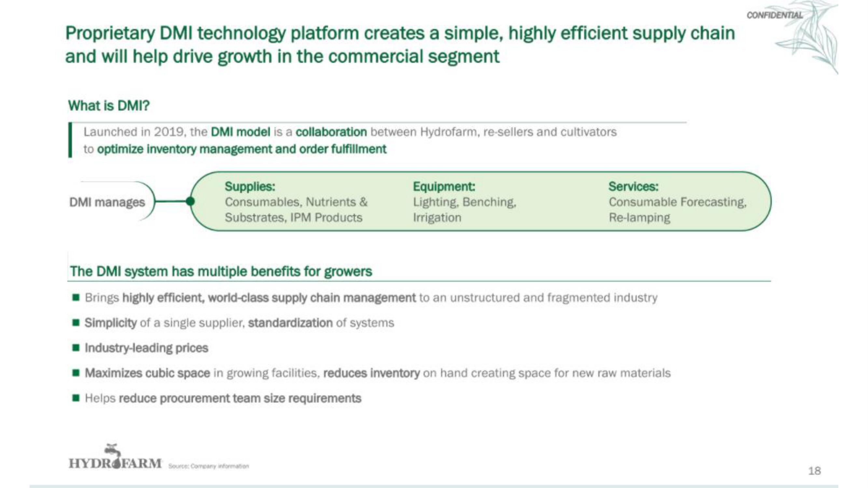This screenshot has width=868, height=488.
Task: Click the slide title starting 'Proprietary DMI technology platform'
Action: click(x=400, y=45)
